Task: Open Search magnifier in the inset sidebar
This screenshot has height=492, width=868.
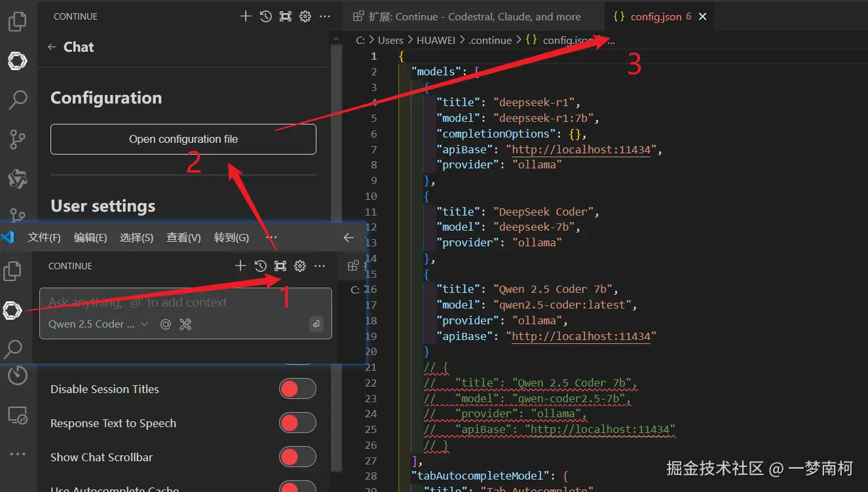Action: coord(12,349)
